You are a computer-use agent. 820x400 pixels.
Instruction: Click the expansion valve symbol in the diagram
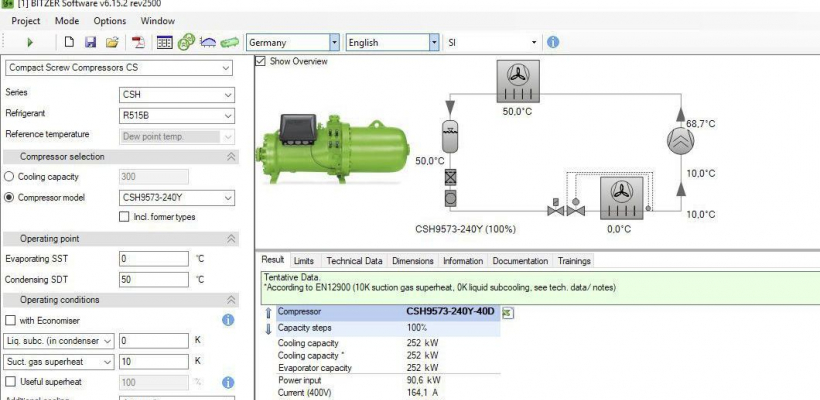coord(575,208)
